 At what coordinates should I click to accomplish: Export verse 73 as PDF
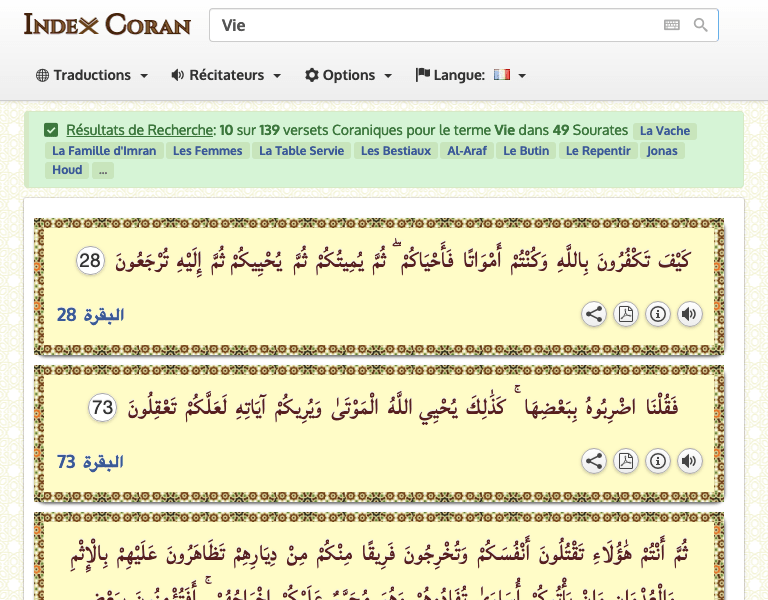[626, 461]
